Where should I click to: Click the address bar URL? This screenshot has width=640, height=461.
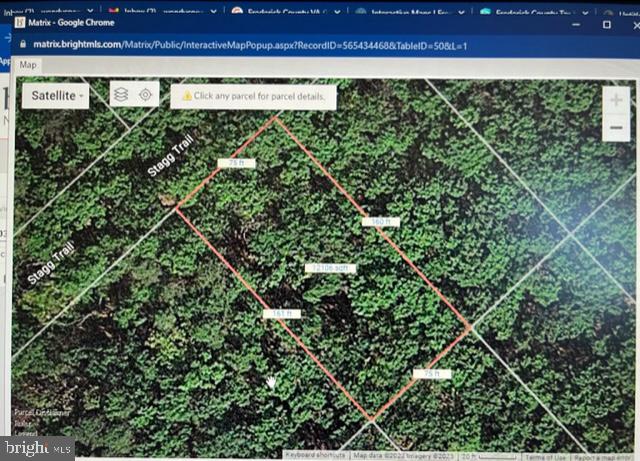coord(250,46)
